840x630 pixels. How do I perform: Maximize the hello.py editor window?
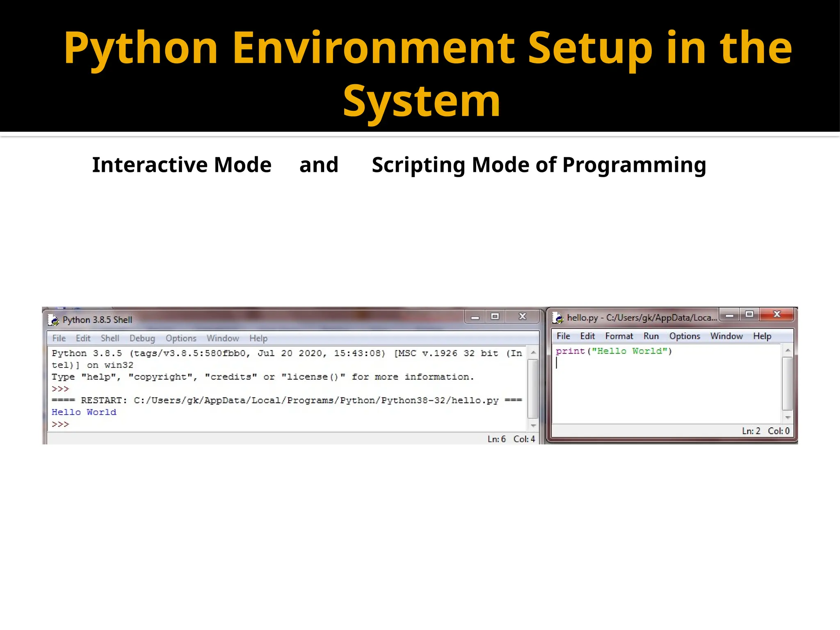[749, 314]
